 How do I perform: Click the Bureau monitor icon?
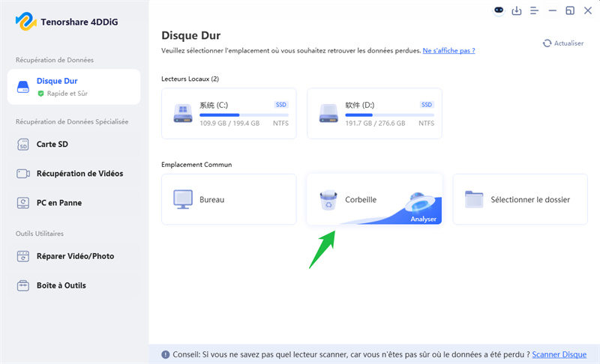183,199
